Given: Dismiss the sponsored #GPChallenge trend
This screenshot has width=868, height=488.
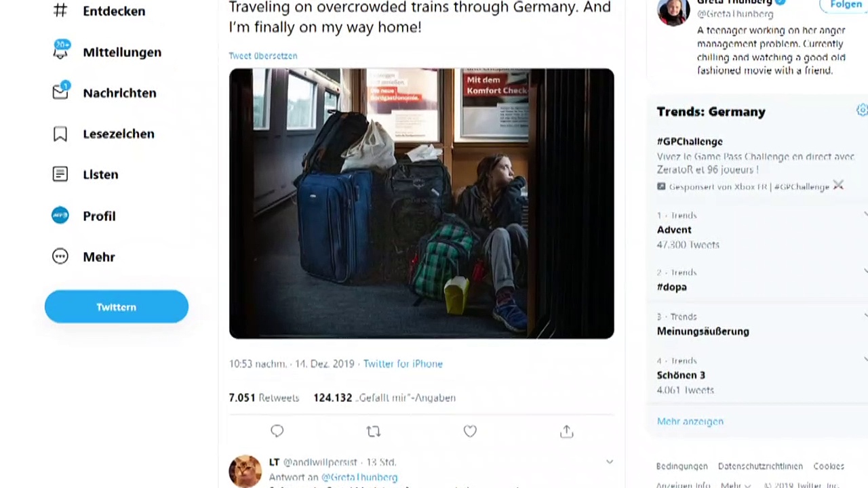Looking at the screenshot, I should tap(838, 186).
